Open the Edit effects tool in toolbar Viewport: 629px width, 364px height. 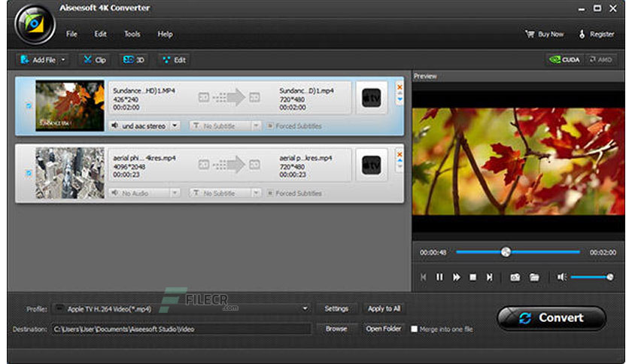(x=174, y=60)
